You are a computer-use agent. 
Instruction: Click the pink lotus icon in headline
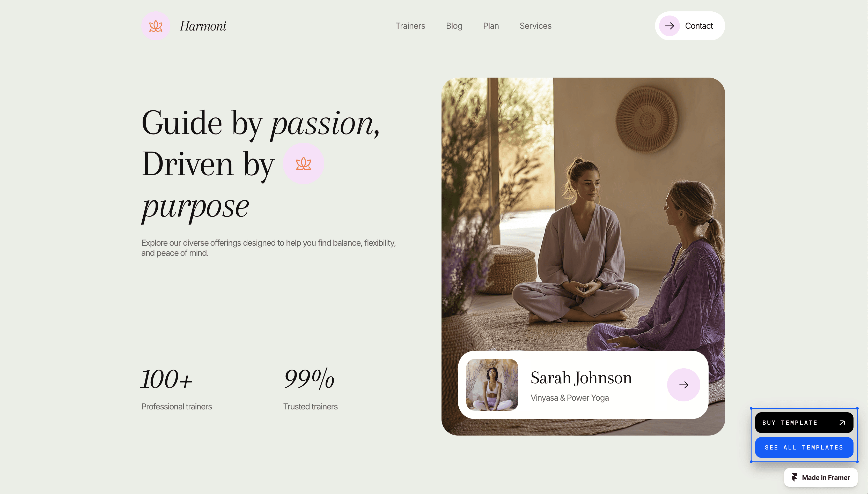tap(304, 163)
